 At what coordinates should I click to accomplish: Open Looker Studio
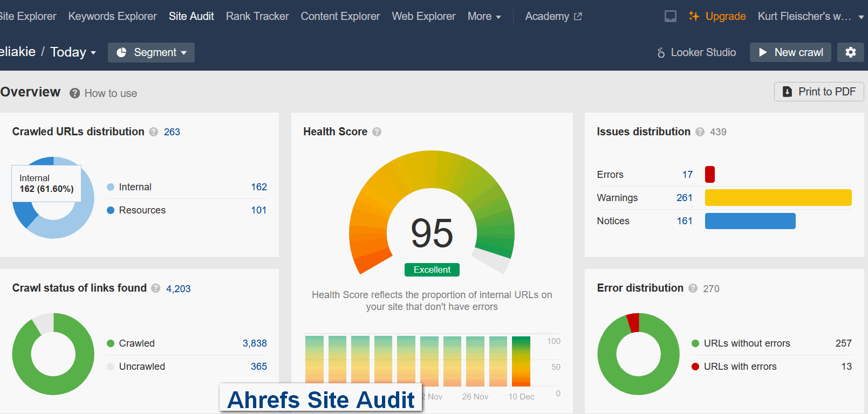point(696,52)
